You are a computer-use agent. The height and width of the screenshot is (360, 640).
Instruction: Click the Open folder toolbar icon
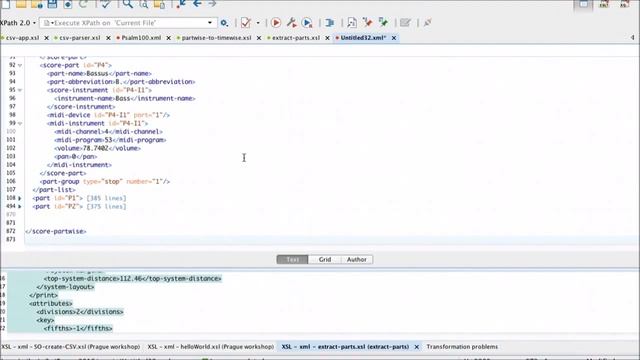click(x=21, y=4)
